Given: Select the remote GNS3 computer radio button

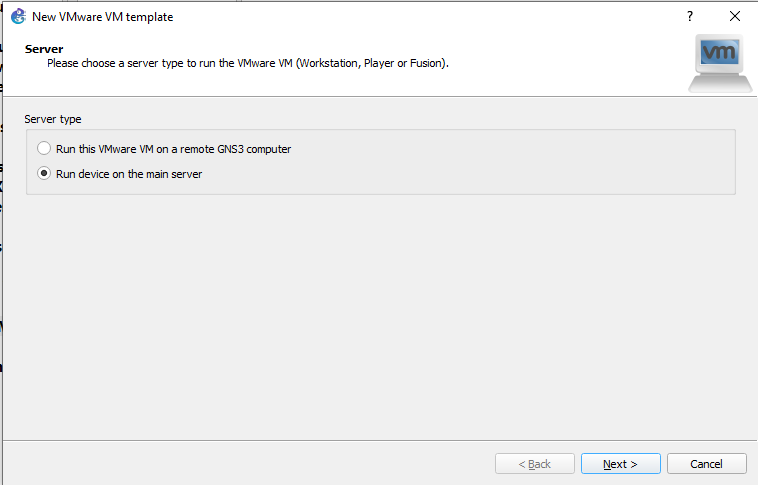Looking at the screenshot, I should coord(44,148).
